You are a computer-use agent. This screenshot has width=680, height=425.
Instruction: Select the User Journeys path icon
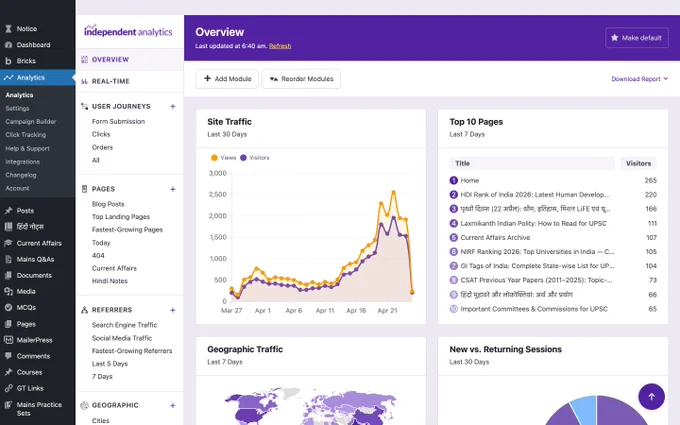point(84,106)
